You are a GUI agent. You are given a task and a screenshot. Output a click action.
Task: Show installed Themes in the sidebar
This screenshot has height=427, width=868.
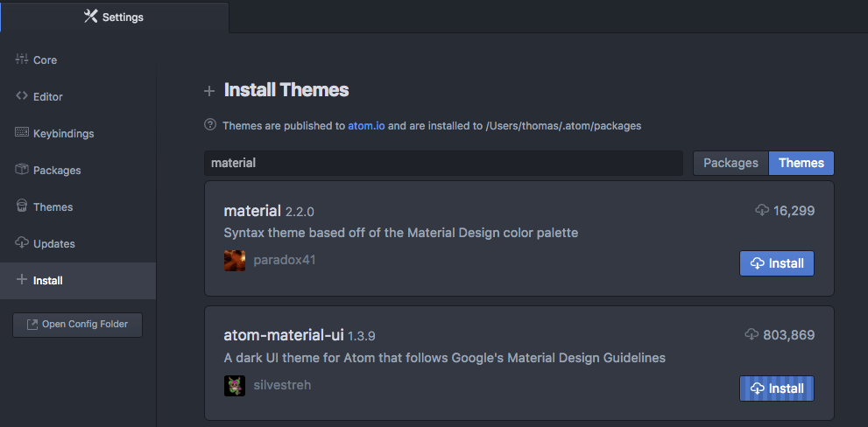[53, 207]
